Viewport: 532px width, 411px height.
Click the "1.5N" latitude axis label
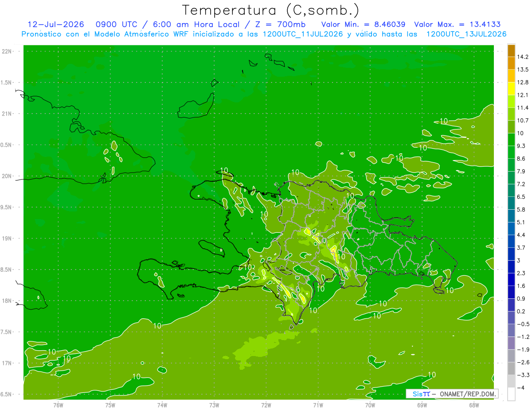(7, 83)
